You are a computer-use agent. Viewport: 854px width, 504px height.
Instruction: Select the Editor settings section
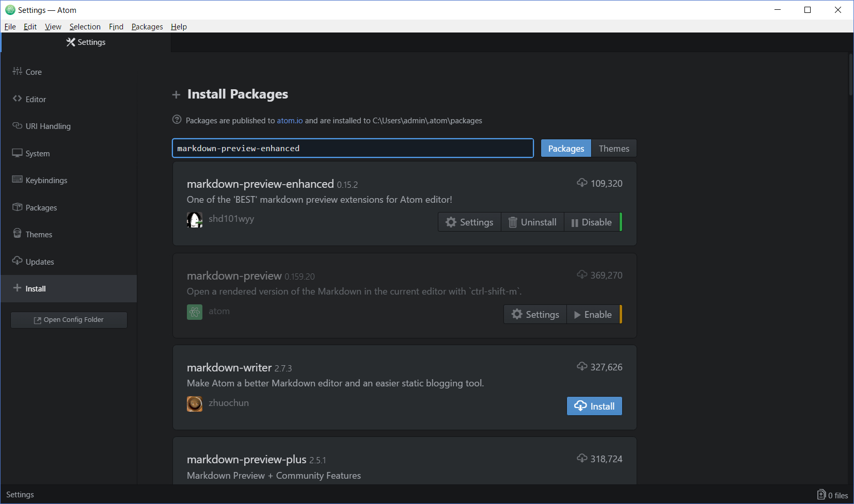[x=35, y=99]
